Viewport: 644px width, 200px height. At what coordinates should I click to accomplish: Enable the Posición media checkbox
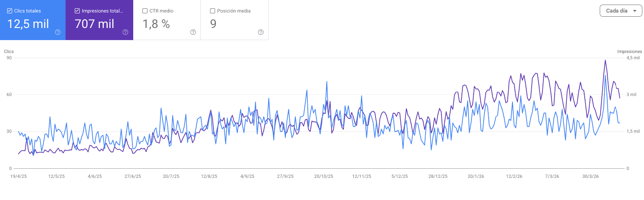(213, 11)
